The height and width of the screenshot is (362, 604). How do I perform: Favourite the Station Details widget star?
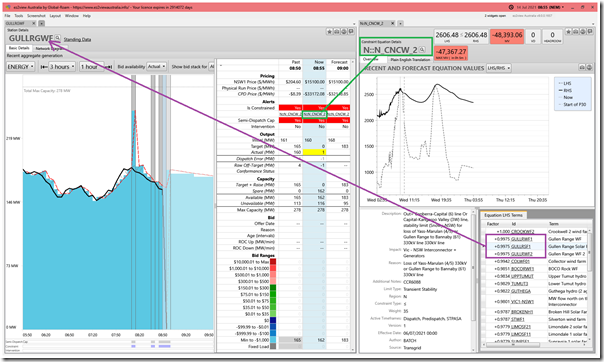[330, 32]
